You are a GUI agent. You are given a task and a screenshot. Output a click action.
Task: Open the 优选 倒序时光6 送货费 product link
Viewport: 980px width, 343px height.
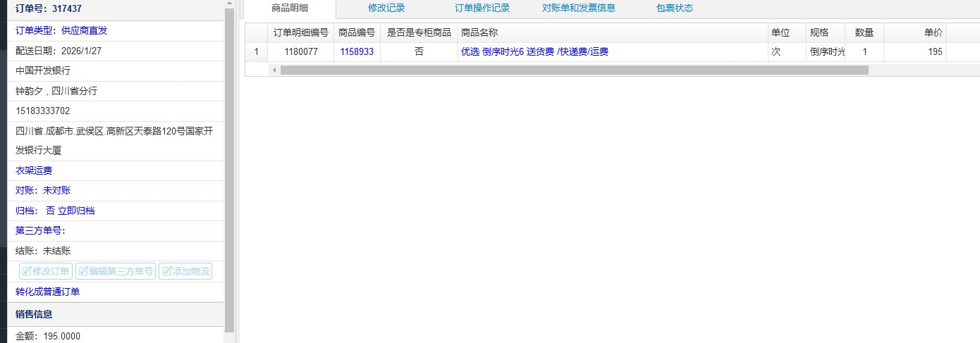(534, 52)
